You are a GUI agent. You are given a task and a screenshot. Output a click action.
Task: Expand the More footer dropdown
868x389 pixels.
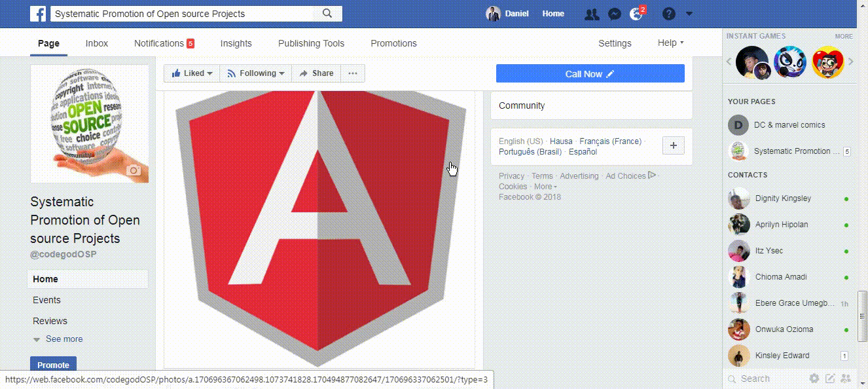coord(546,187)
